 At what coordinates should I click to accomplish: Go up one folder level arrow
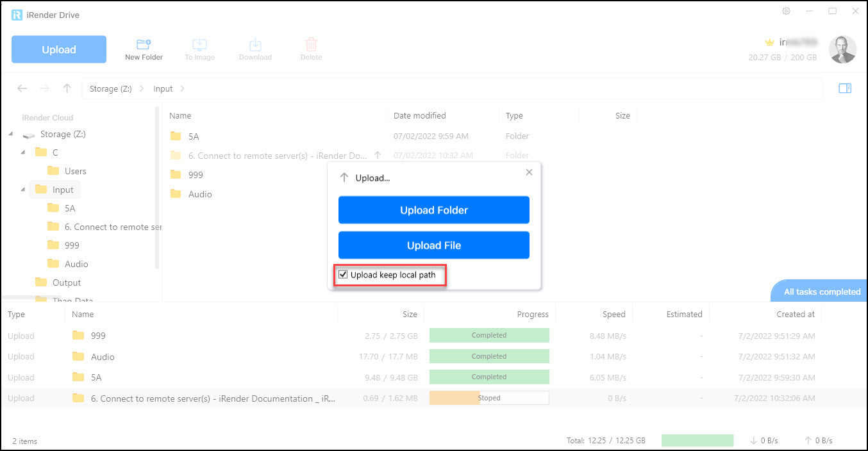67,88
